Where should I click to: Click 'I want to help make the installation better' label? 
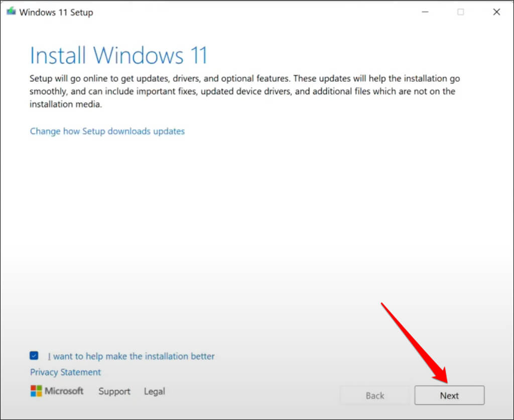[131, 356]
